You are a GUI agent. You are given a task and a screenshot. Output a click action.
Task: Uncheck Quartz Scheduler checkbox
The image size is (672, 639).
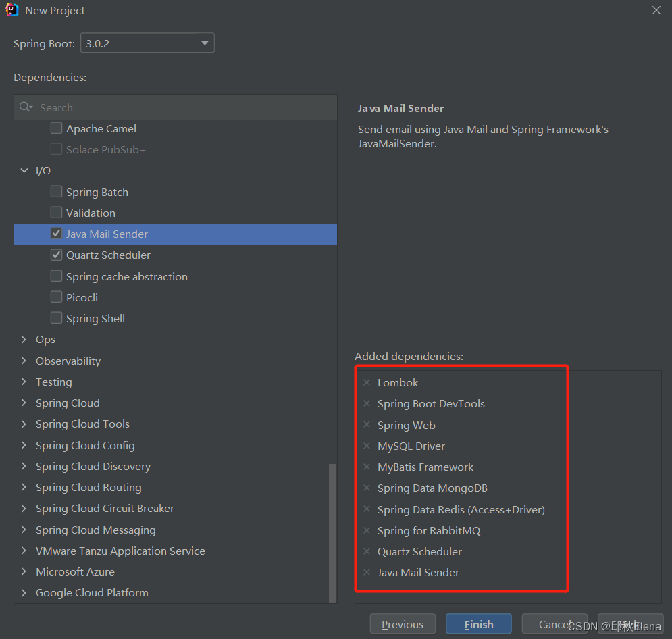(56, 255)
